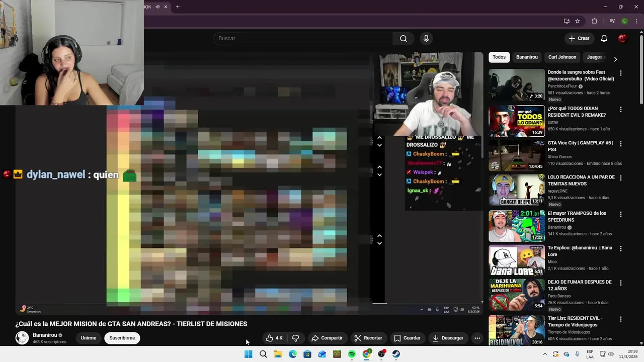Viewport: 644px width, 362px height.
Task: Mute the tab via its speaker icon
Action: pos(157,7)
